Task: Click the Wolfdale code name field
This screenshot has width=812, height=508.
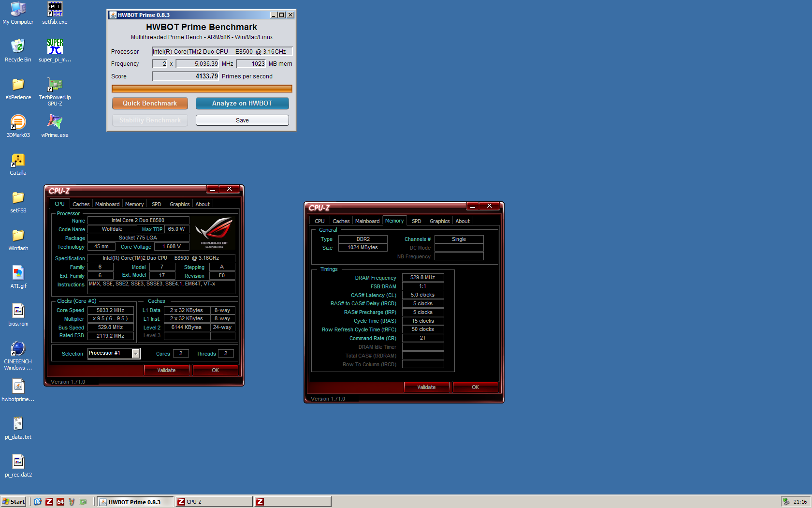Action: pyautogui.click(x=112, y=229)
